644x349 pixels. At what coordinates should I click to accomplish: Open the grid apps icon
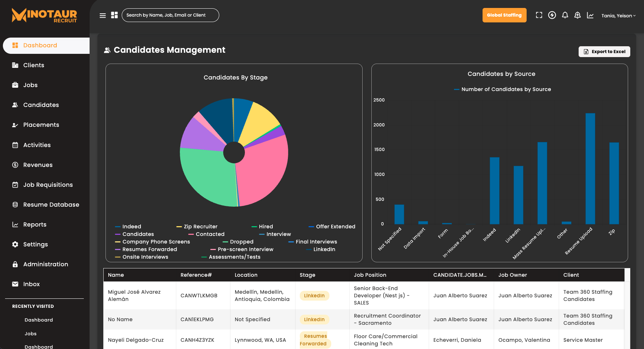coord(114,15)
